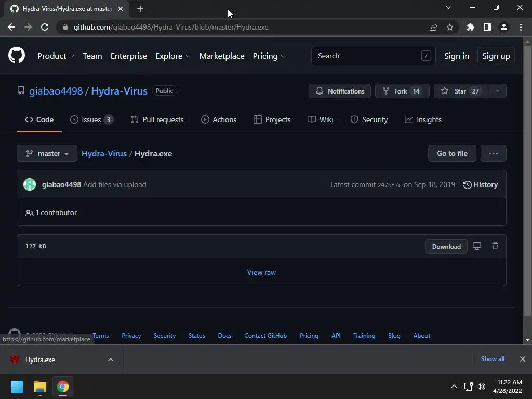Click volume speaker tray icon
Image resolution: width=532 pixels, height=399 pixels.
(x=481, y=387)
